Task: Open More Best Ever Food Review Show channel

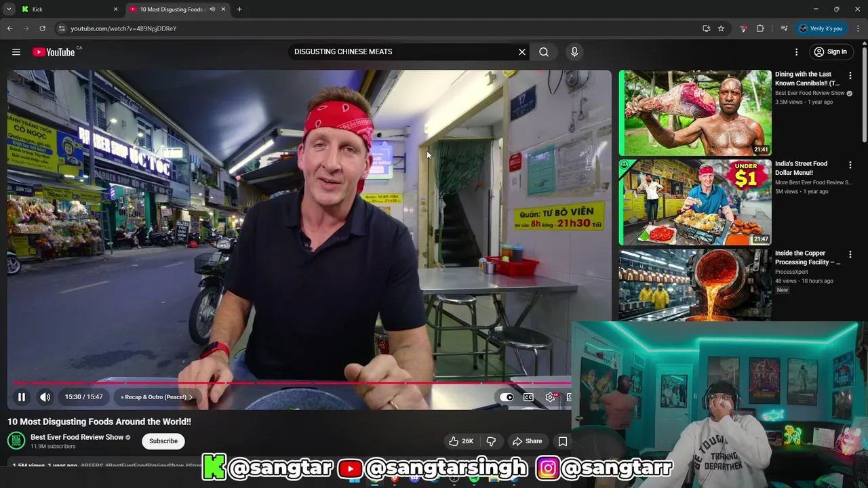Action: 813,182
